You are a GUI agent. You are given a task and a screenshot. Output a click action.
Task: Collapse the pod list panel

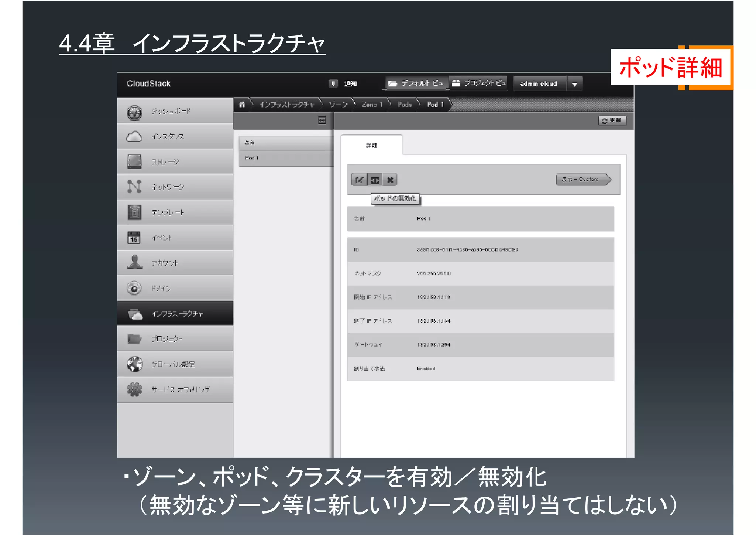[x=322, y=120]
